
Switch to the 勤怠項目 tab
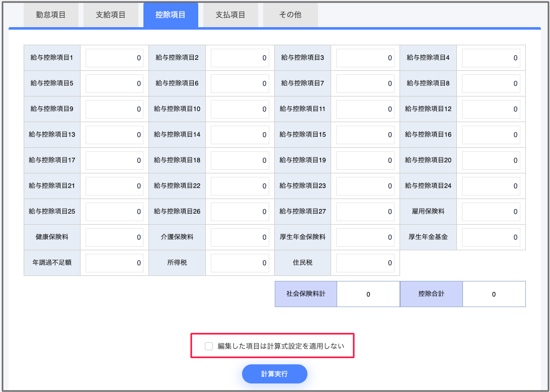click(x=51, y=15)
